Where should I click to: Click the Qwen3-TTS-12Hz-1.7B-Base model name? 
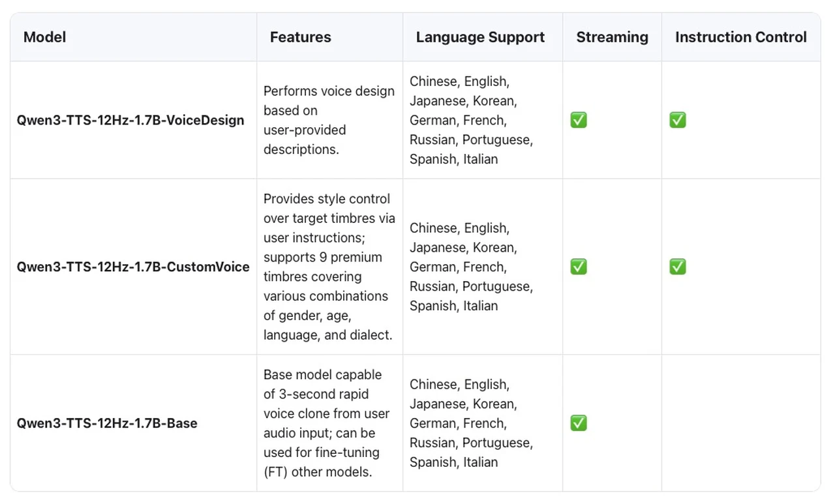point(107,423)
